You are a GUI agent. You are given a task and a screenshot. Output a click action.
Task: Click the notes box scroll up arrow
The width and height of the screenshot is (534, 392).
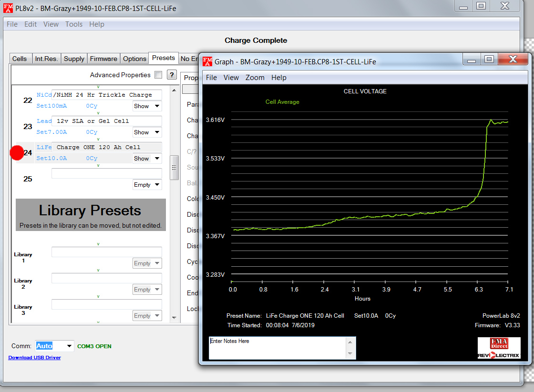pos(351,342)
